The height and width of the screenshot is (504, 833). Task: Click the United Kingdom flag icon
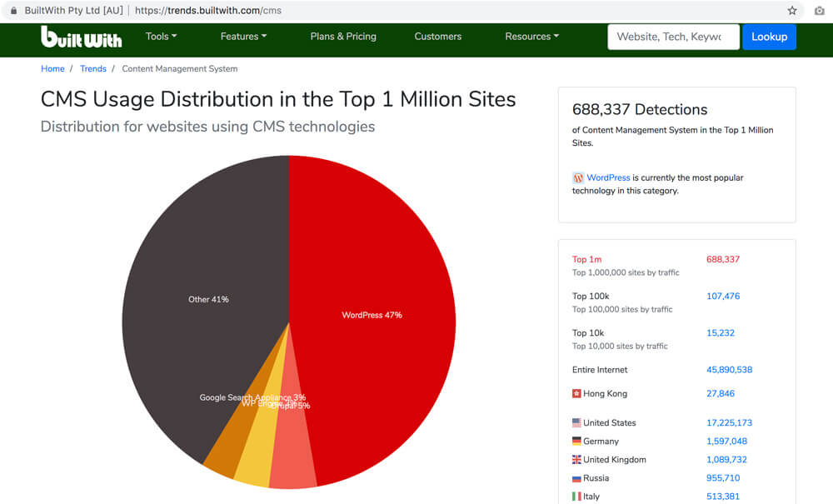(x=576, y=459)
